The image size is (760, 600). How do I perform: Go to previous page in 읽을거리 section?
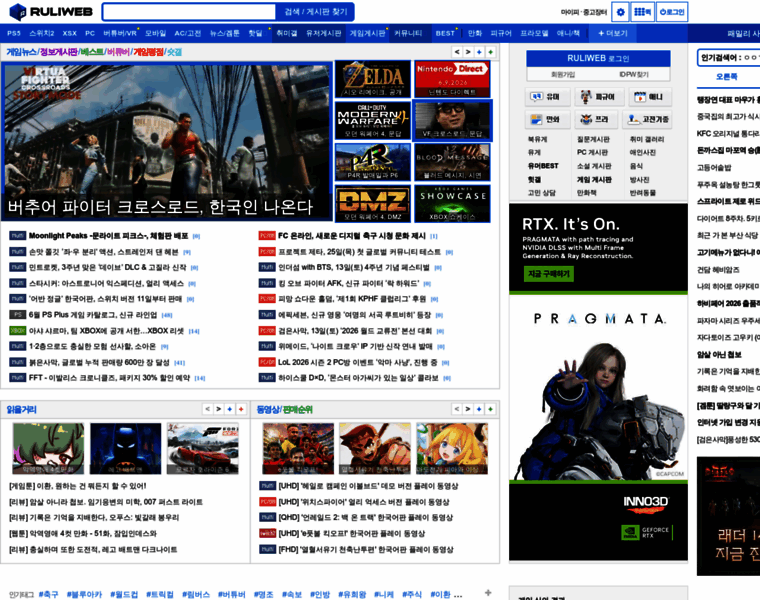(207, 409)
